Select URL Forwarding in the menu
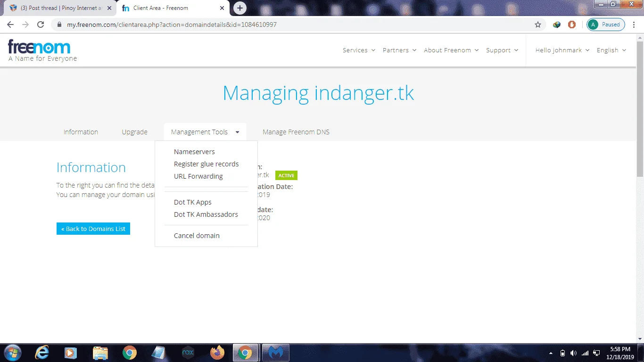The image size is (644, 362). (198, 176)
